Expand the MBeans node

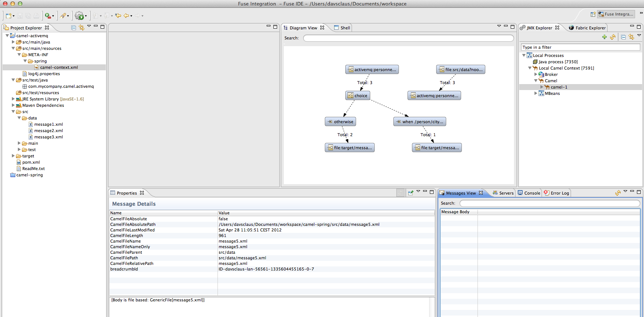click(536, 93)
